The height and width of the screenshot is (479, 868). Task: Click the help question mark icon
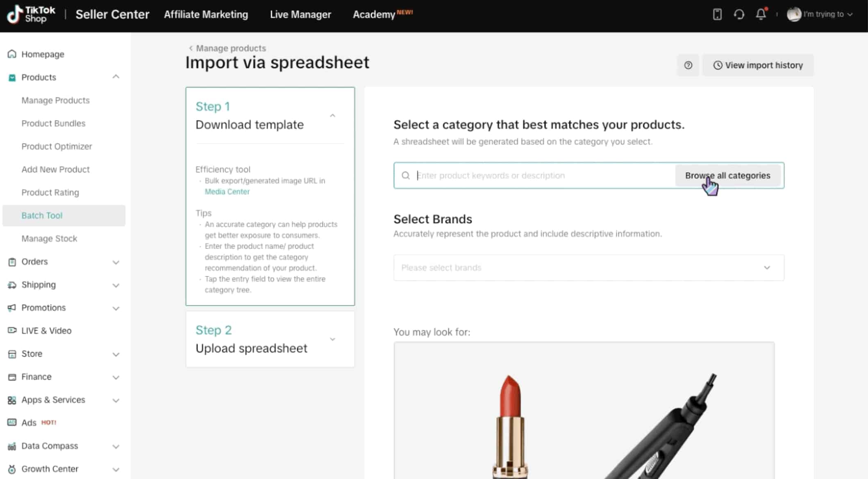(688, 65)
